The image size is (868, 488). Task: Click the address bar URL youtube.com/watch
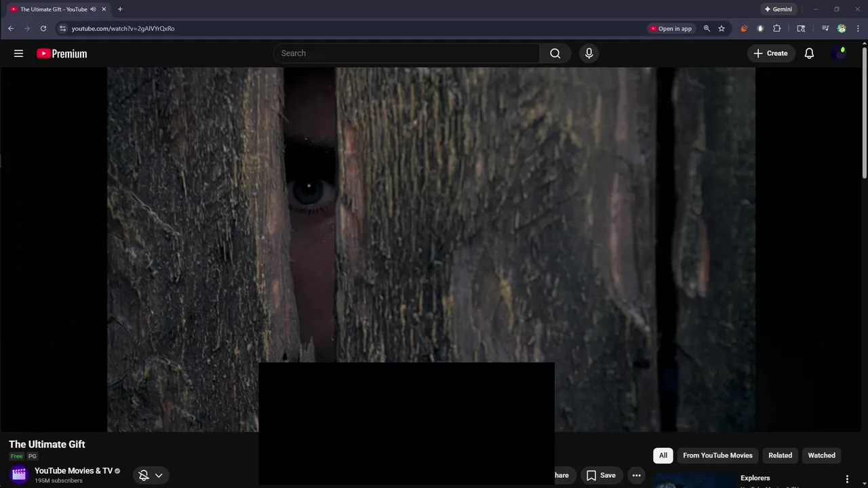[x=123, y=28]
